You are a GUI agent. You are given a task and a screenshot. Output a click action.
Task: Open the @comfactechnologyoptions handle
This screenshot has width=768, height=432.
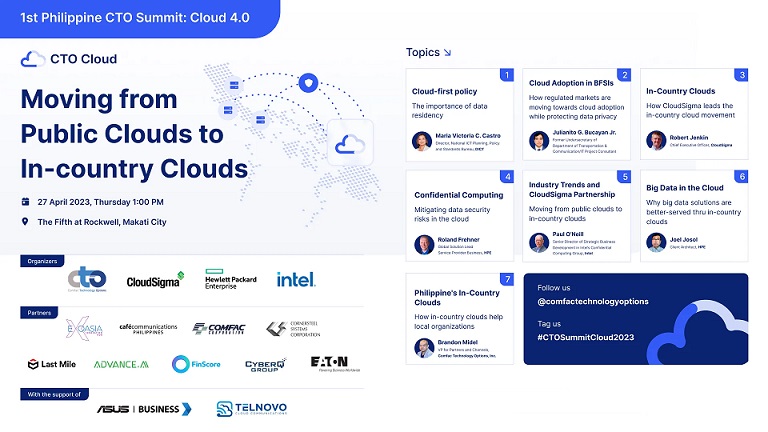point(593,301)
